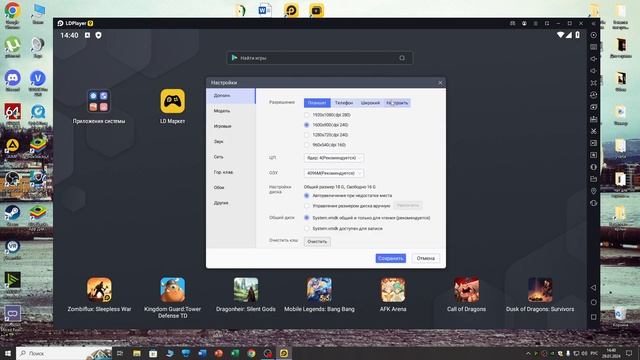
Task: Open the ОЗУ 4096M memory dropdown
Action: click(x=334, y=173)
